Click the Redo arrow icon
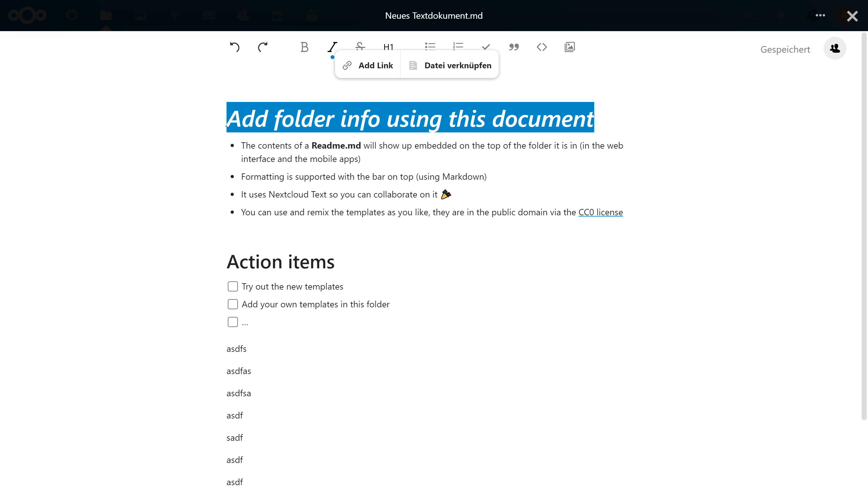This screenshot has width=868, height=489. [x=262, y=47]
